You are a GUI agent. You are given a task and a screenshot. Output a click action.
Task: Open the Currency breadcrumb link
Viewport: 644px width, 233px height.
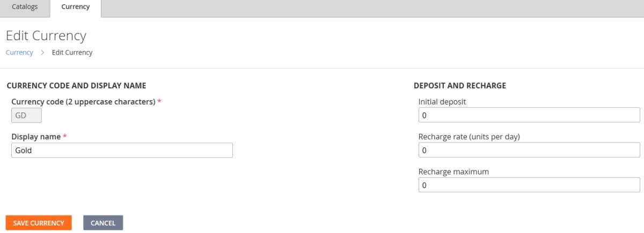pos(19,52)
